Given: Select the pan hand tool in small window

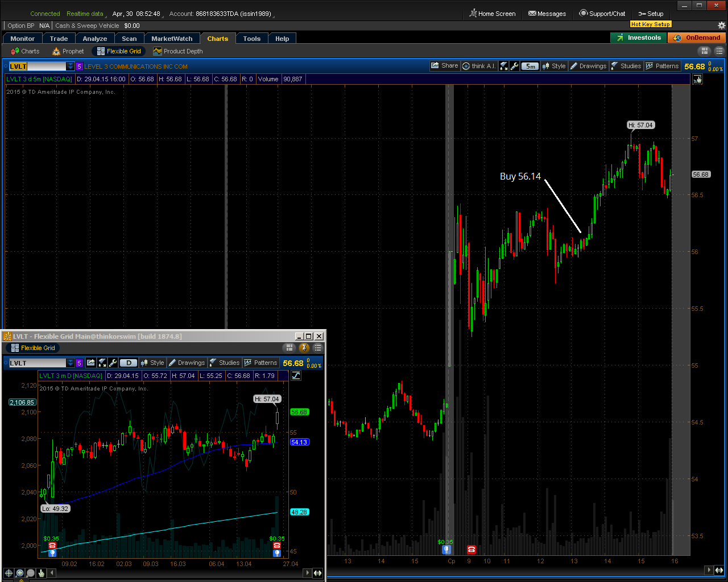Looking at the screenshot, I should click(x=42, y=573).
